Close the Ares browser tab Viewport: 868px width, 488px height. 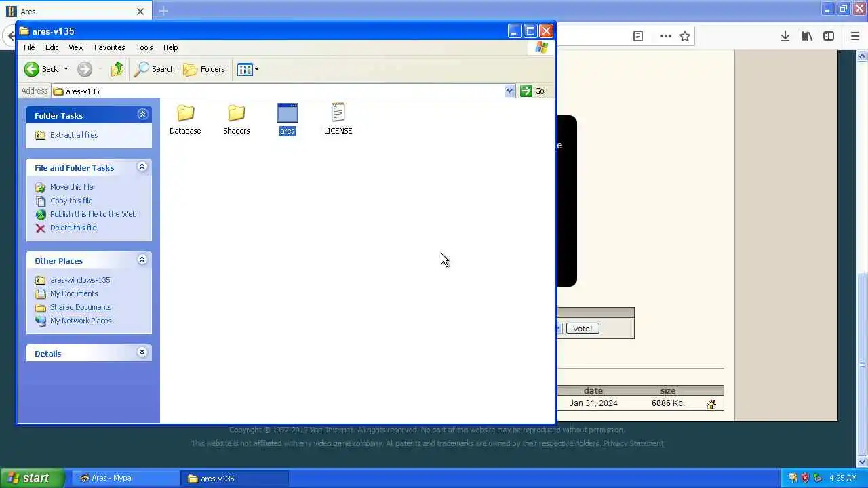pos(140,12)
